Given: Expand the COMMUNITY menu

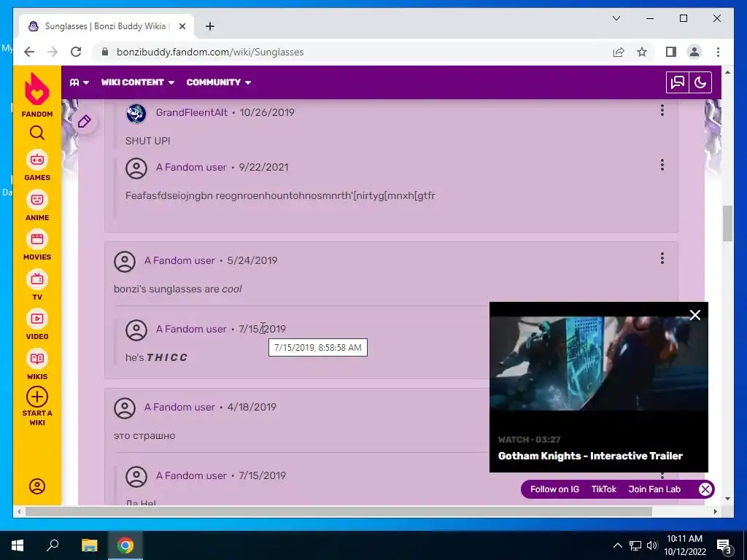Looking at the screenshot, I should [219, 82].
